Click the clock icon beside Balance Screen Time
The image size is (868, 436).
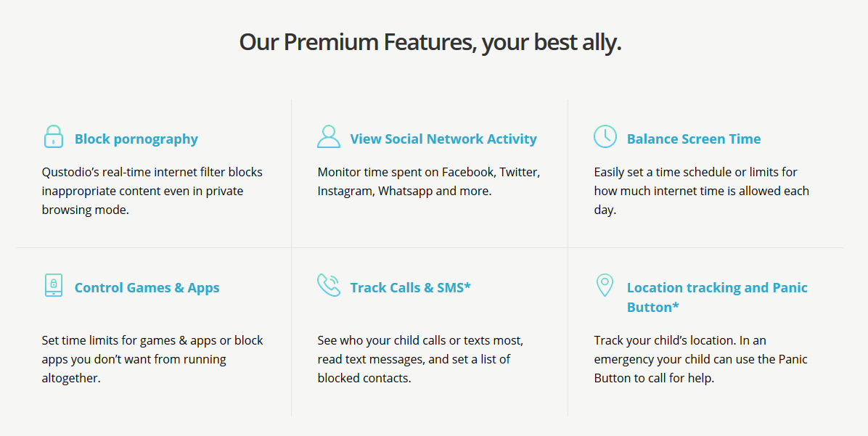coord(605,136)
